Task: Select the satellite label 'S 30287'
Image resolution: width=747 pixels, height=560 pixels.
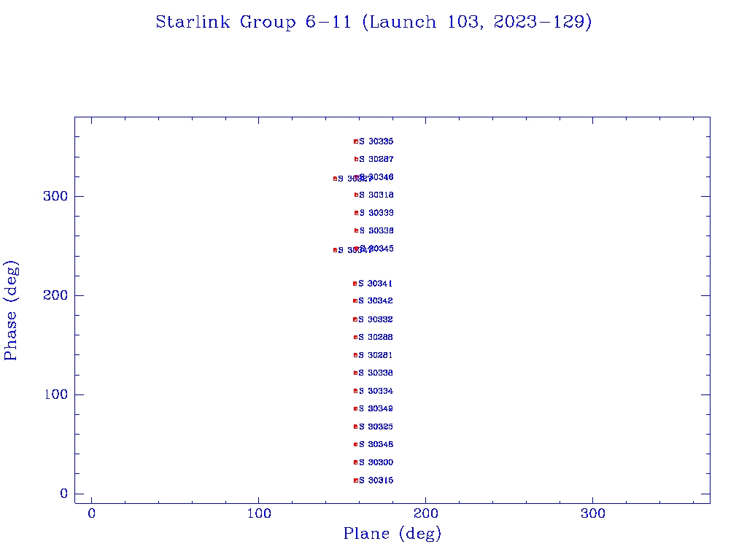Action: pyautogui.click(x=376, y=159)
